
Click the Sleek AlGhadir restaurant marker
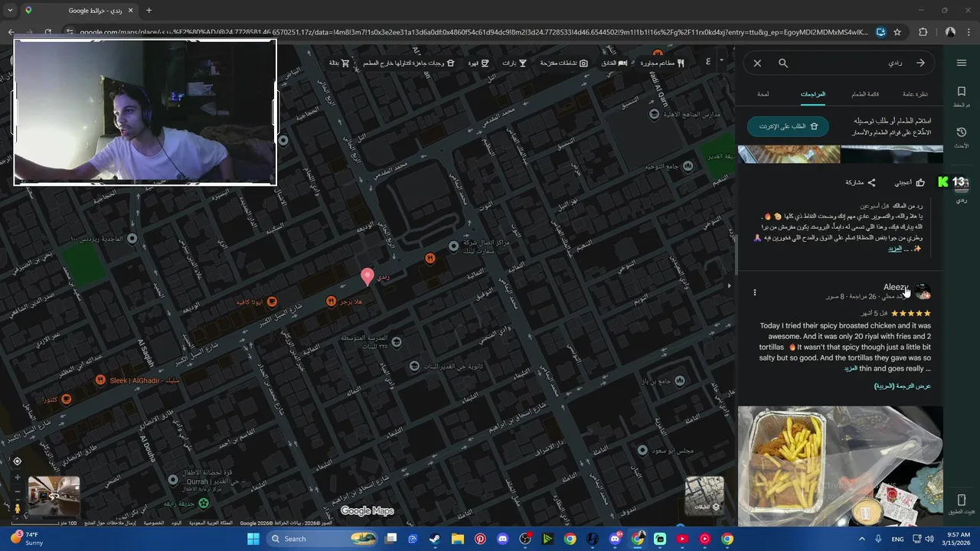click(100, 380)
